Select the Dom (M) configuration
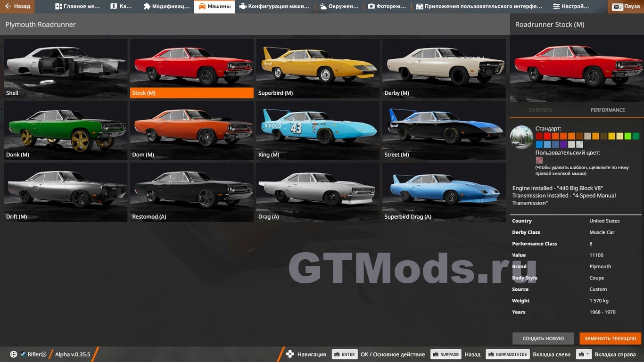 coord(192,130)
